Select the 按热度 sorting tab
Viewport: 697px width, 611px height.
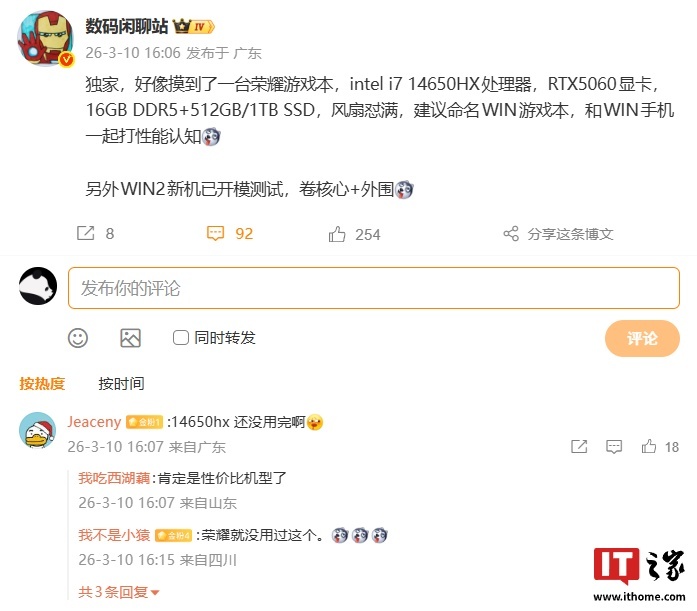tap(42, 383)
